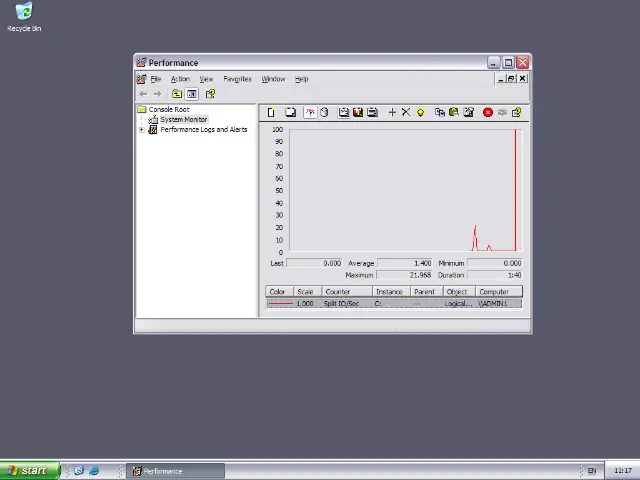
Task: Click the New Counter Set icon
Action: click(x=271, y=112)
